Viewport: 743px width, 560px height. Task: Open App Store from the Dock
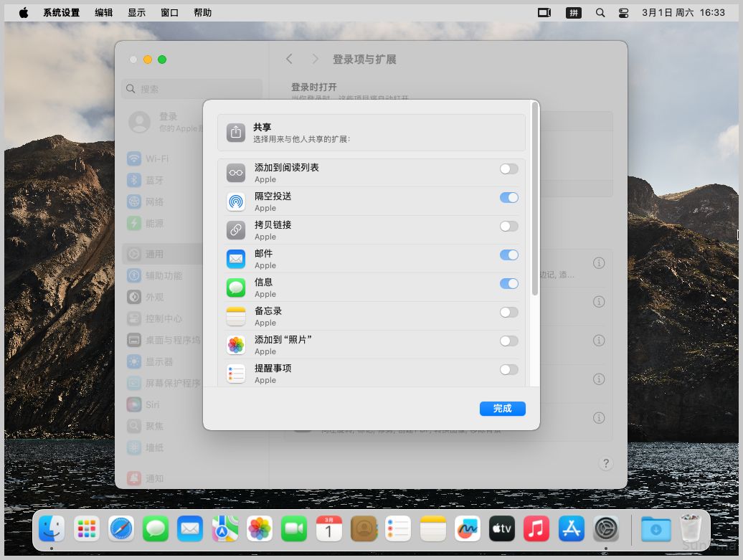[x=571, y=529]
